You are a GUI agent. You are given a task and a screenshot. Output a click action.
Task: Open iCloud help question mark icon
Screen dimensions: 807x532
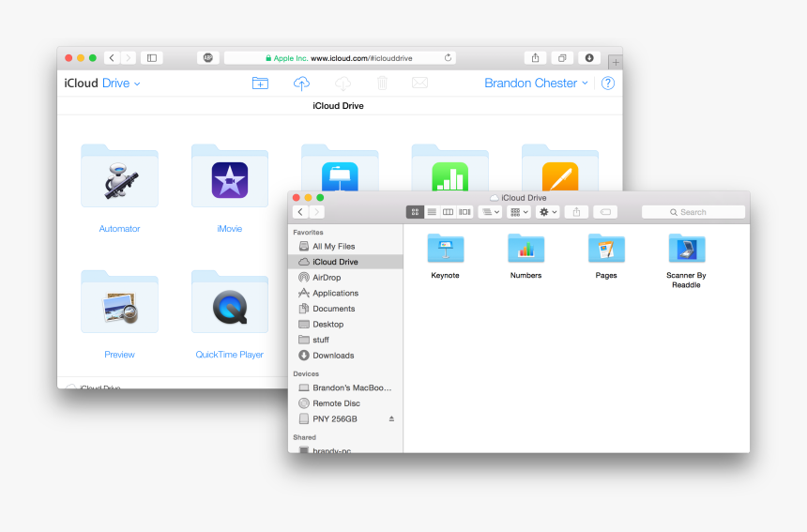tap(608, 83)
